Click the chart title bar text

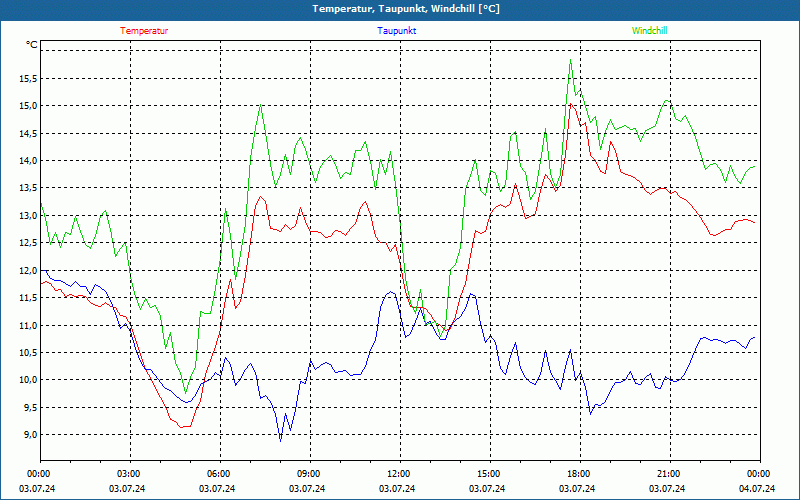click(x=399, y=9)
